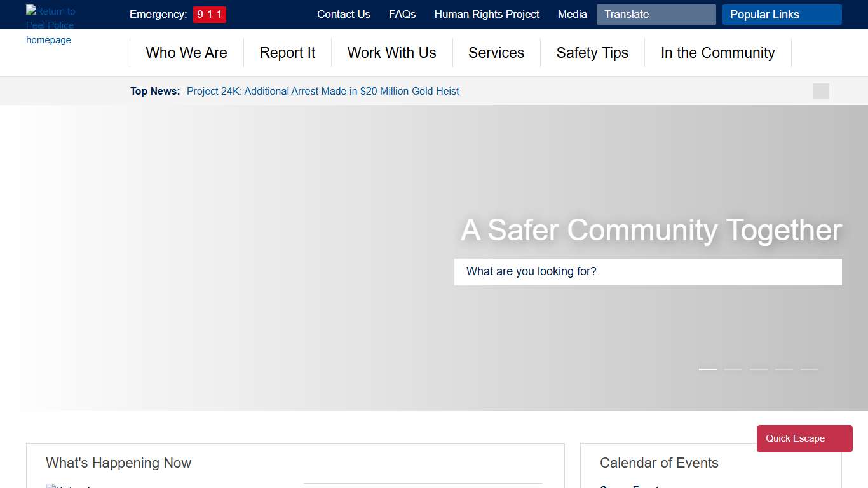The image size is (868, 488).
Task: Expand the Popular Links dropdown
Action: 782,15
